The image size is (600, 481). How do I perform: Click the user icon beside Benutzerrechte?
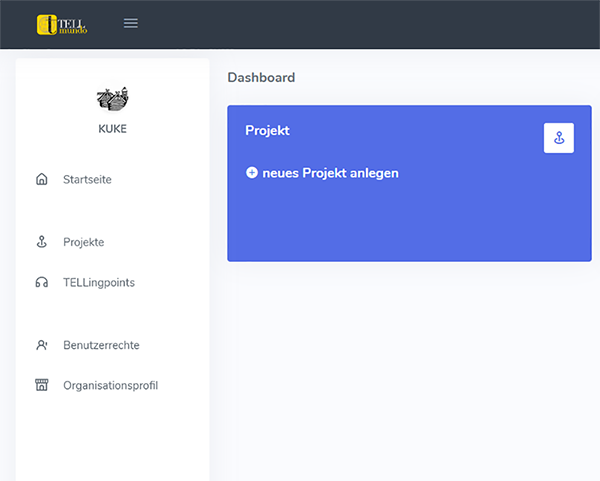coord(41,345)
